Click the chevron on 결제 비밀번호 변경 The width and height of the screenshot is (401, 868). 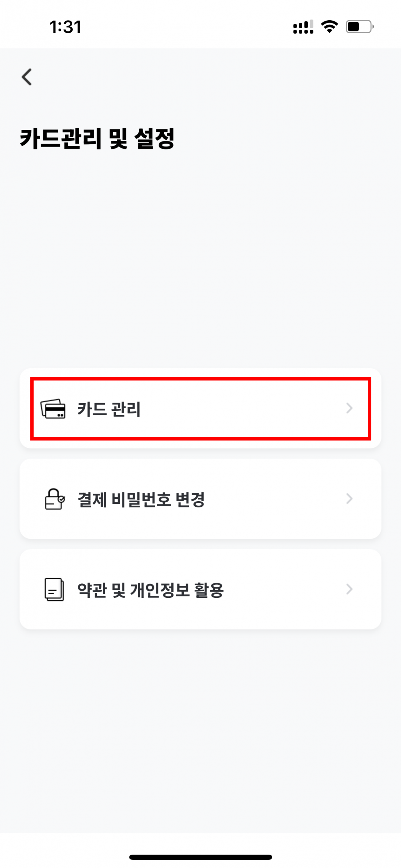pyautogui.click(x=349, y=499)
